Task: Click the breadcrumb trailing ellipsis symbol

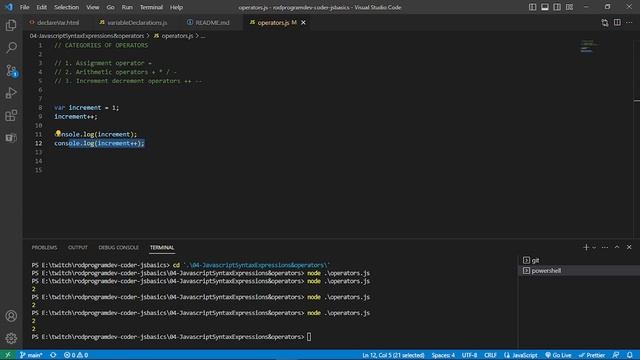Action: [x=203, y=36]
